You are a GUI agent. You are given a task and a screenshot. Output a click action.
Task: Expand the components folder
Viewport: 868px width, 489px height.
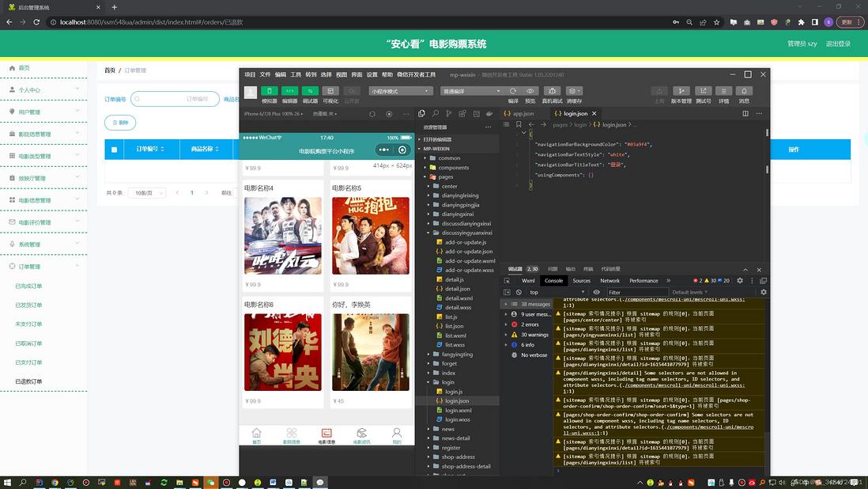tap(454, 168)
